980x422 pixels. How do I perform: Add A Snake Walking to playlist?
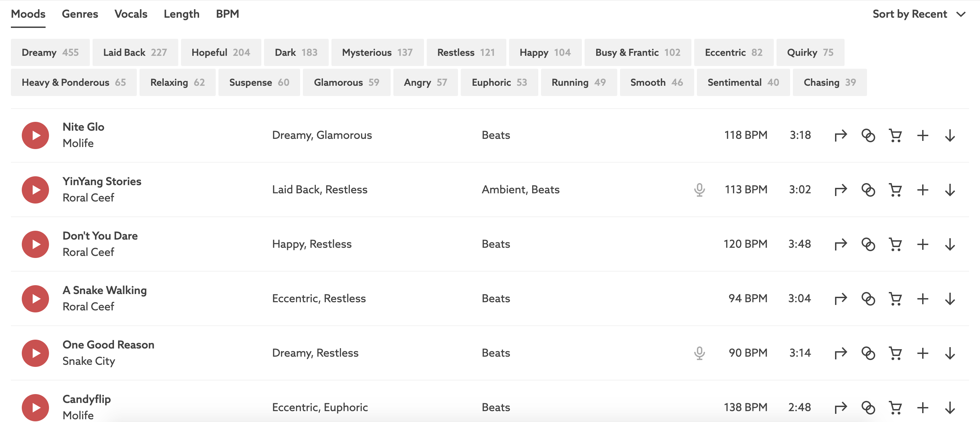[922, 299]
